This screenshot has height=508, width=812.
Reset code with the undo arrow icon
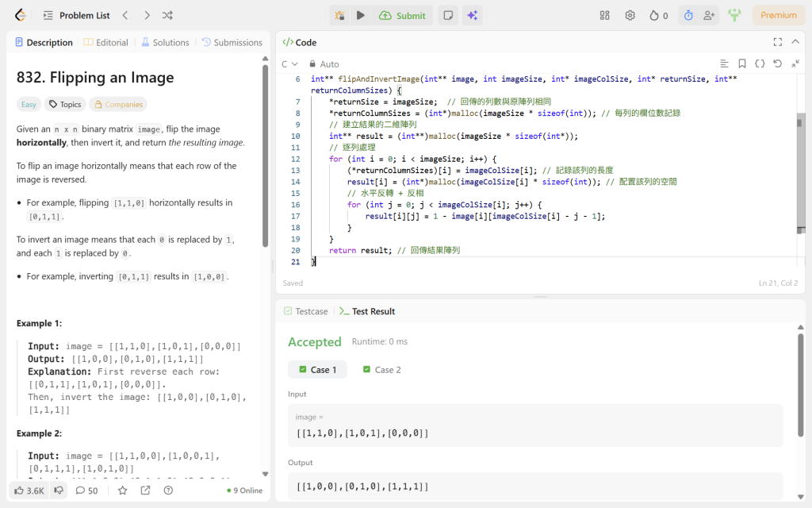click(777, 63)
